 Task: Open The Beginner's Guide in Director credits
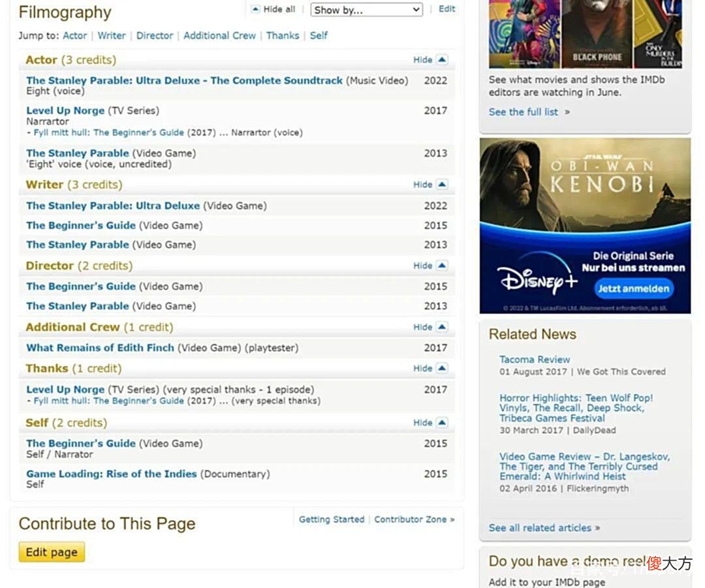81,286
